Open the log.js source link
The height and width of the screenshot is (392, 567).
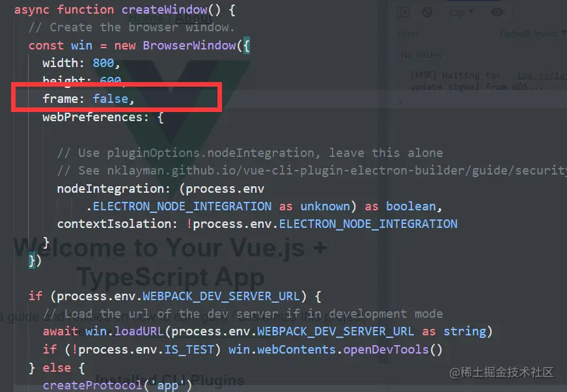coord(542,76)
